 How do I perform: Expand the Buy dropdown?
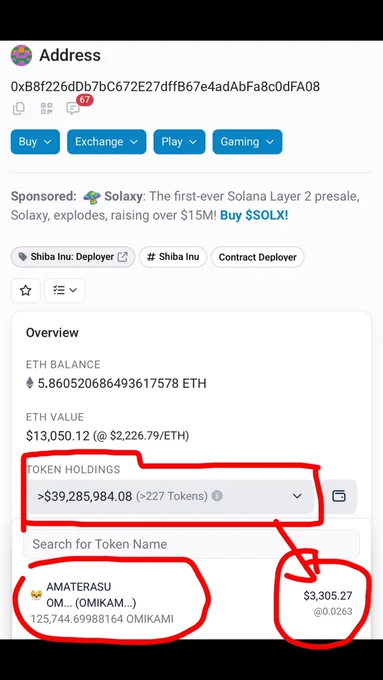(x=35, y=142)
